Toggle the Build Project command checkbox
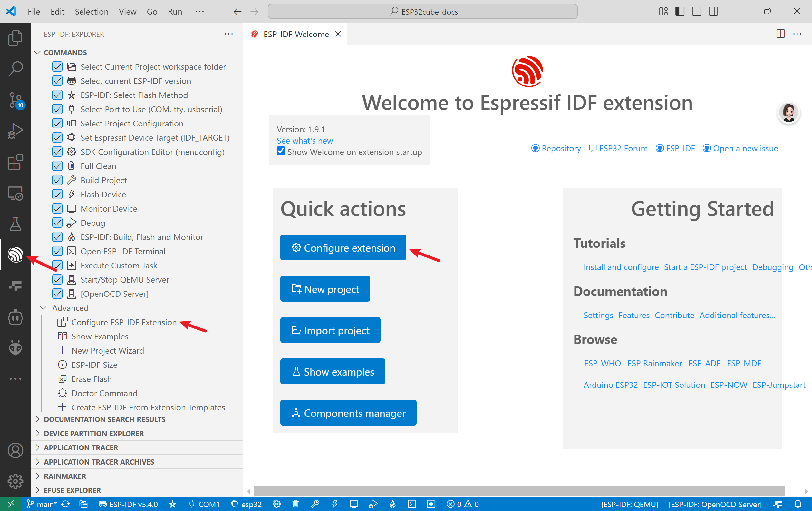812x511 pixels. click(57, 180)
